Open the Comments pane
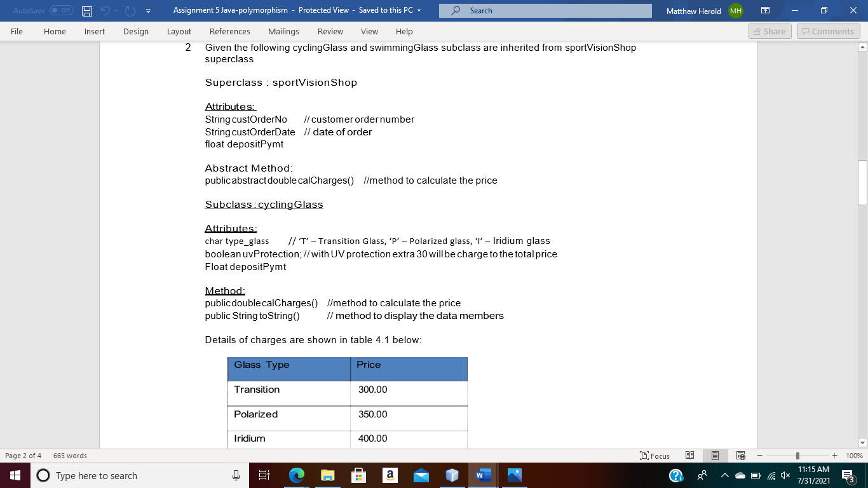This screenshot has height=488, width=868. coord(829,30)
